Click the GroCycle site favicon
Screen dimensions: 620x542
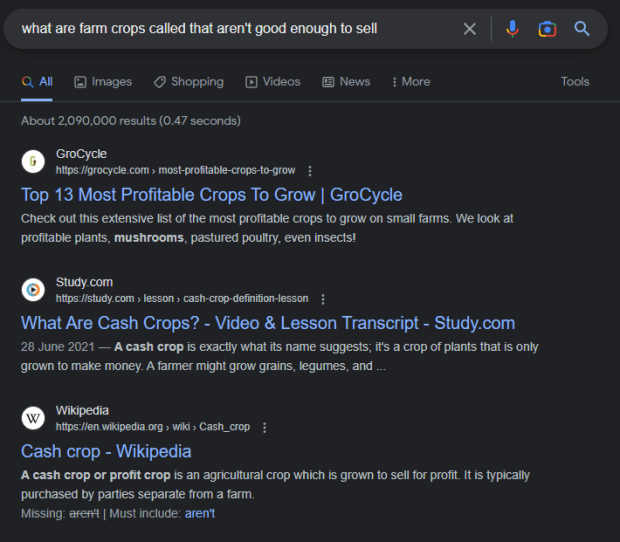click(34, 161)
